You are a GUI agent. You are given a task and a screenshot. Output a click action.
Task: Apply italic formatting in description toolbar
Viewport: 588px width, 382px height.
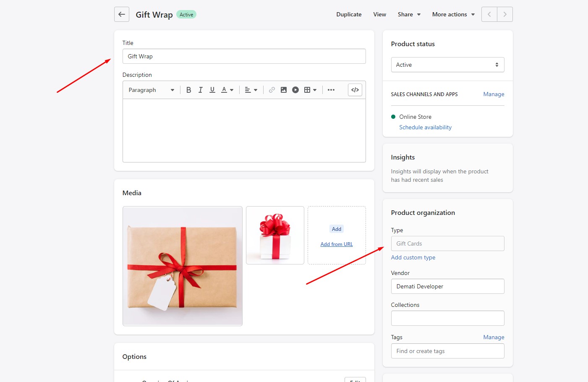[x=201, y=90]
